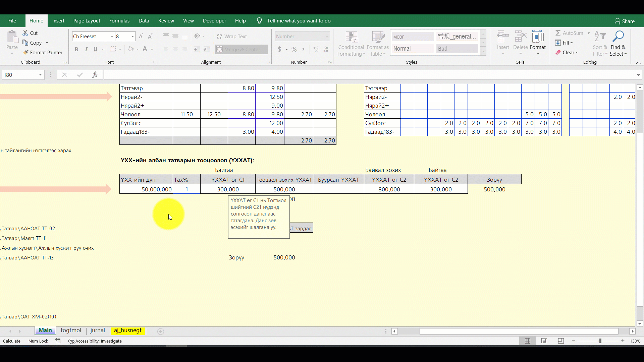Click the Format Painter icon
This screenshot has width=644, height=362.
(x=25, y=53)
